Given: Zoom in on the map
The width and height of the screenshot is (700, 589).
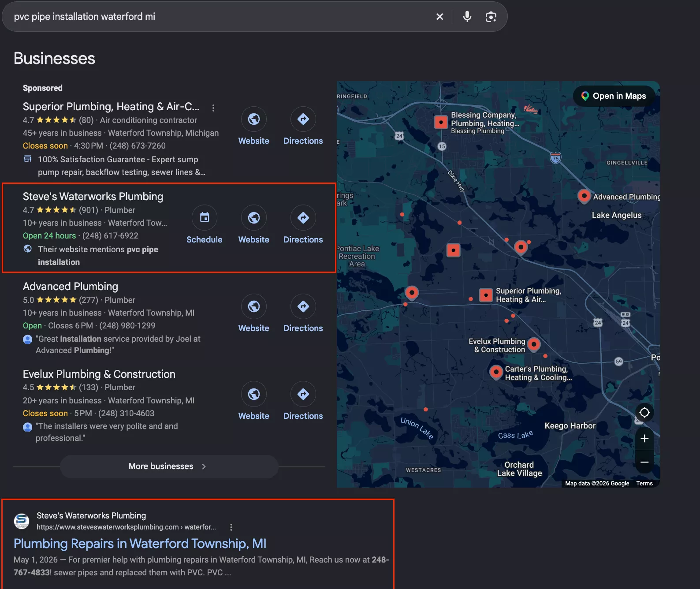Looking at the screenshot, I should click(x=644, y=439).
